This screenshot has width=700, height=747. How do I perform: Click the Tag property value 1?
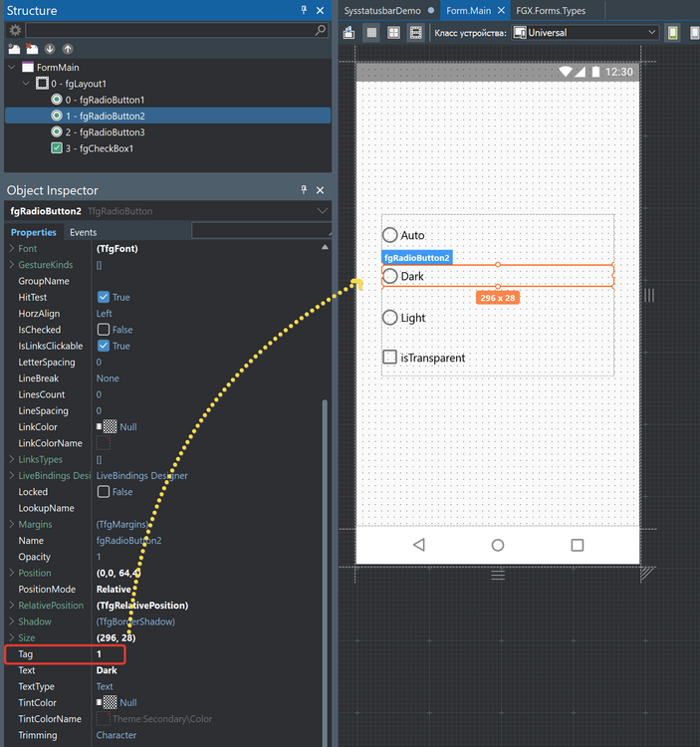(x=99, y=654)
